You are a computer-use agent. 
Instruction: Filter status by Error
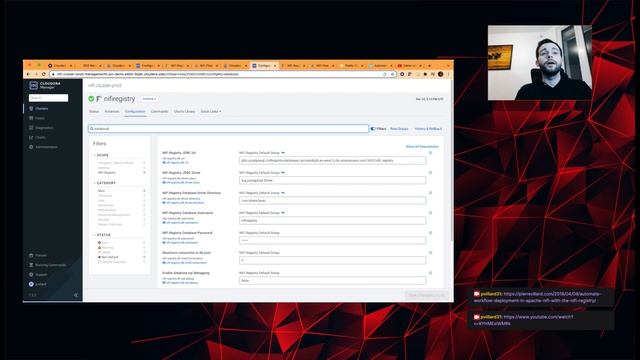point(103,242)
